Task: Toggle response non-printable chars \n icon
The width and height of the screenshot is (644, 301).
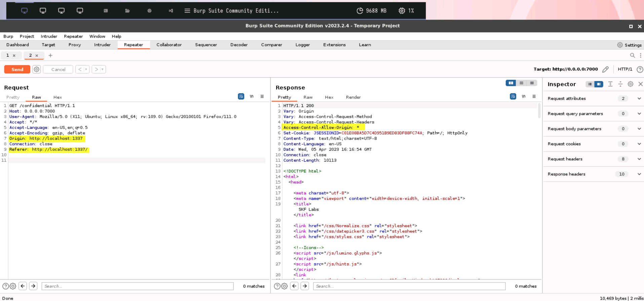Action: click(524, 96)
